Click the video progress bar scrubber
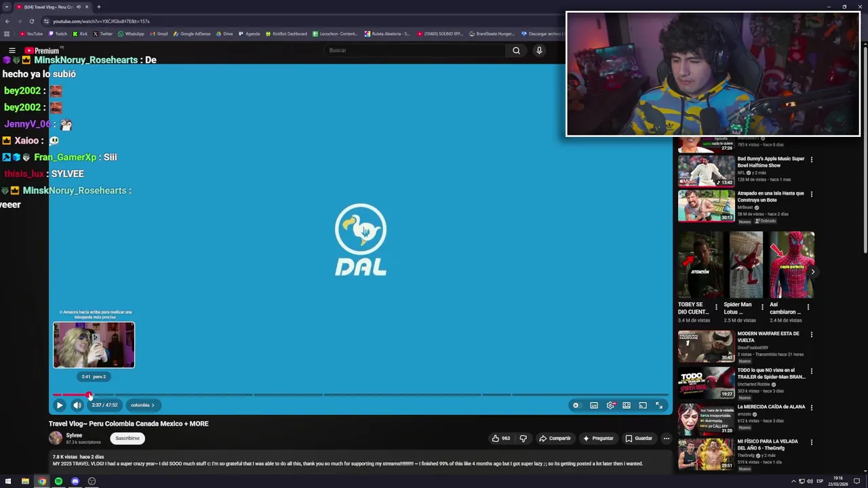868x488 pixels. coord(90,395)
